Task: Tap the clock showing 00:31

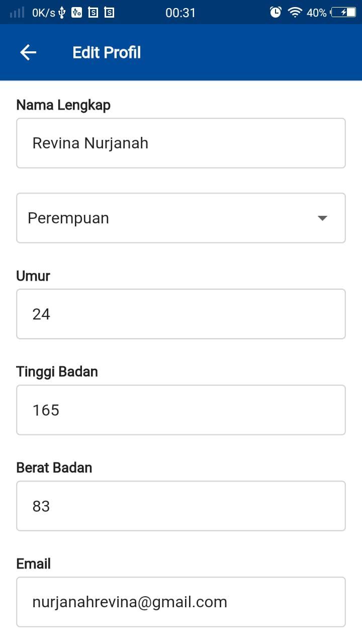Action: (x=180, y=13)
